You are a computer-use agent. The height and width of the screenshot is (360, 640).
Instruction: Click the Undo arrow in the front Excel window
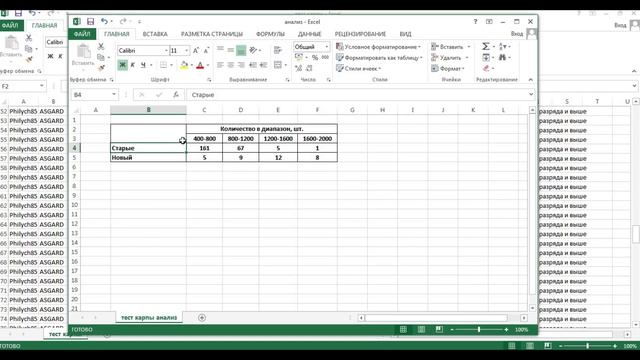(104, 22)
